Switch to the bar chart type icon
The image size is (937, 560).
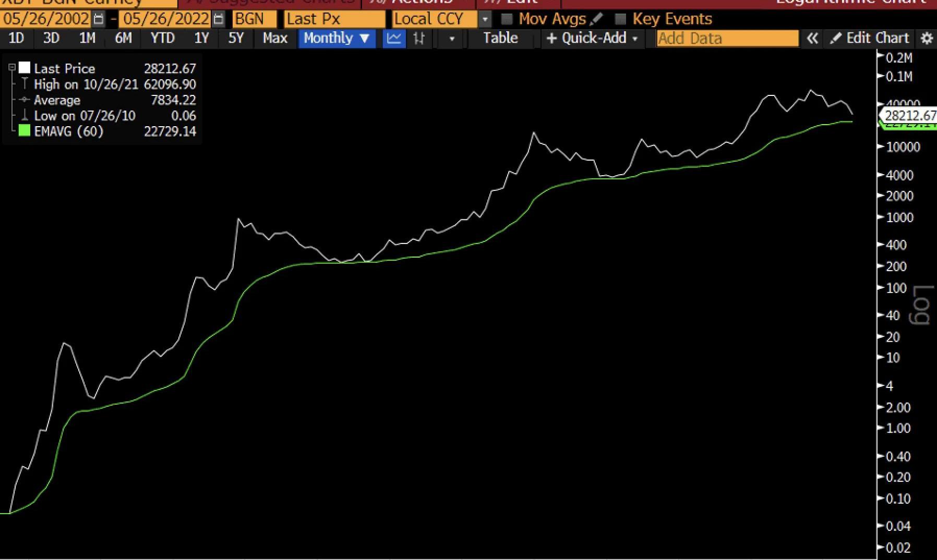tap(419, 39)
